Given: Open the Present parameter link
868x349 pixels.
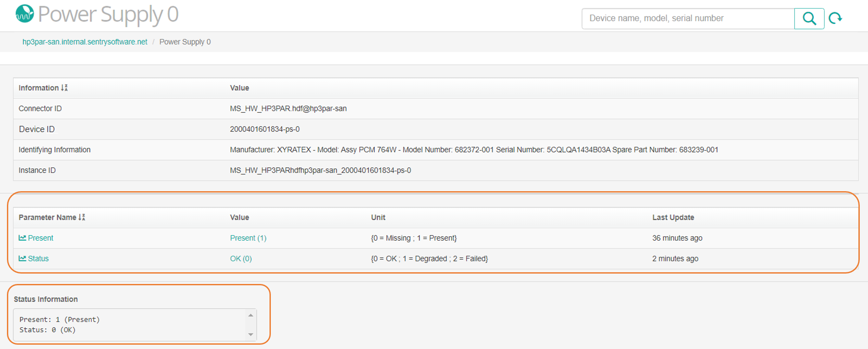Looking at the screenshot, I should coord(40,238).
